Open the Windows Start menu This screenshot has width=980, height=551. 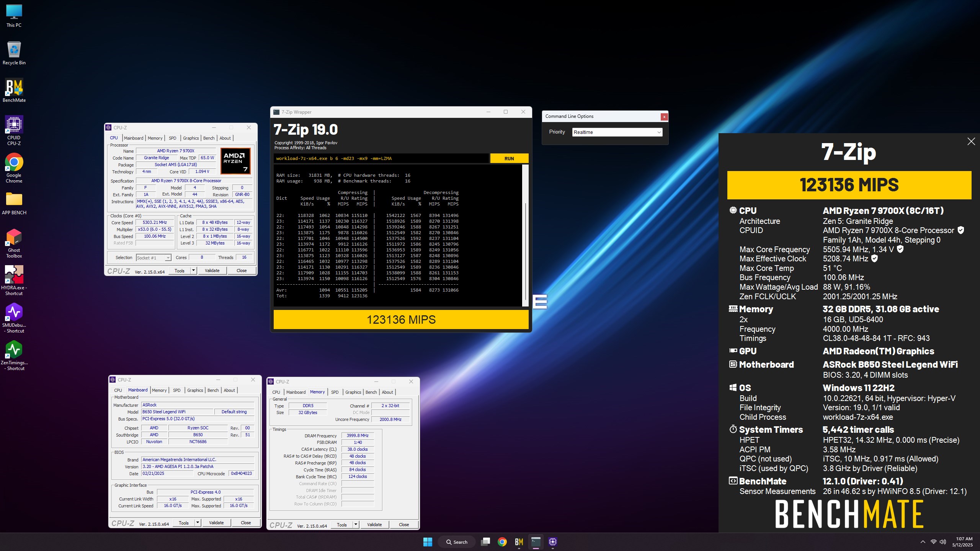point(428,542)
